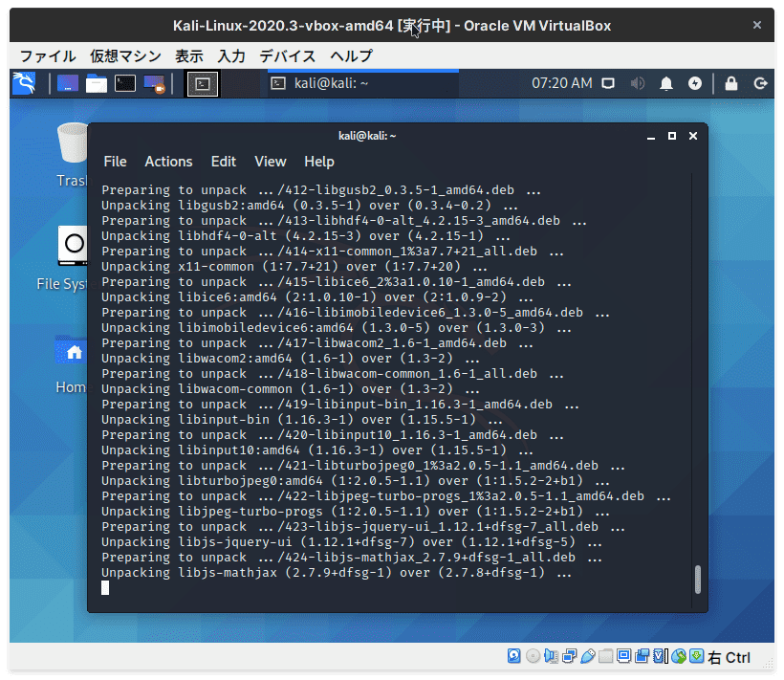Click the VirtualBox recording status icon
This screenshot has height=680, width=784.
click(642, 656)
